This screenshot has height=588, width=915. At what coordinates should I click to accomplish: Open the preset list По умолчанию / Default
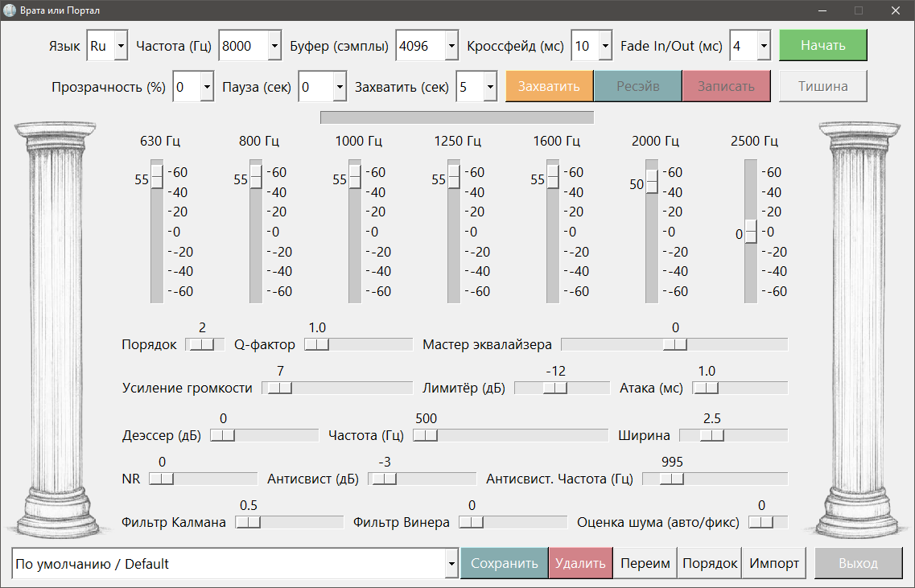coord(451,564)
